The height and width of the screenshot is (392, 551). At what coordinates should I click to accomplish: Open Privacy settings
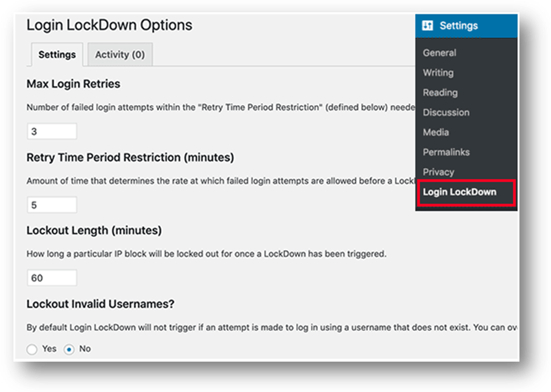[x=438, y=172]
